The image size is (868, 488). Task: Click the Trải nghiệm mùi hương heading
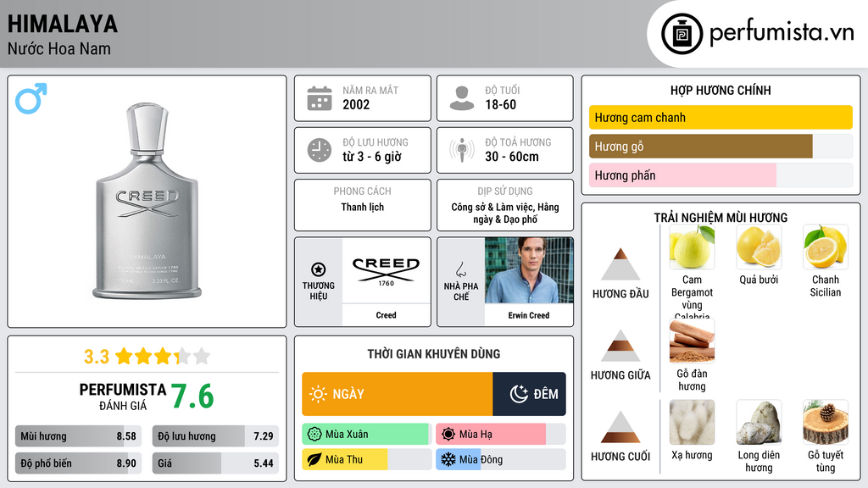click(x=721, y=218)
